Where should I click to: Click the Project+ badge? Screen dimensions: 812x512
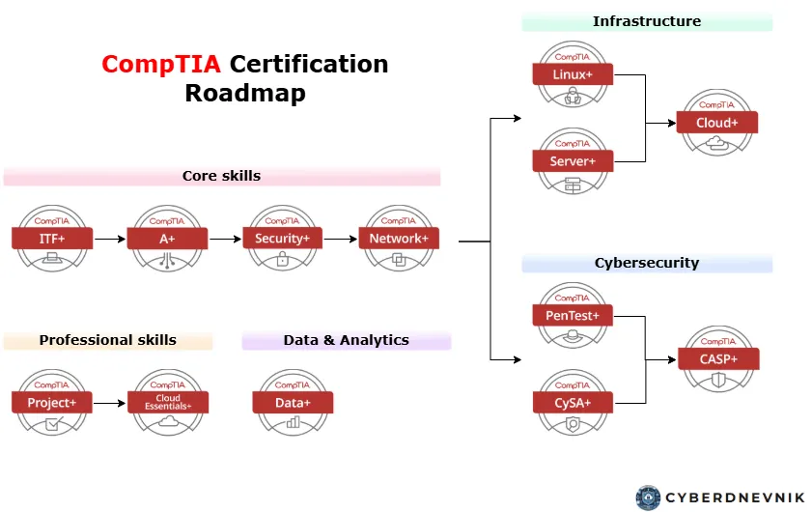52,403
